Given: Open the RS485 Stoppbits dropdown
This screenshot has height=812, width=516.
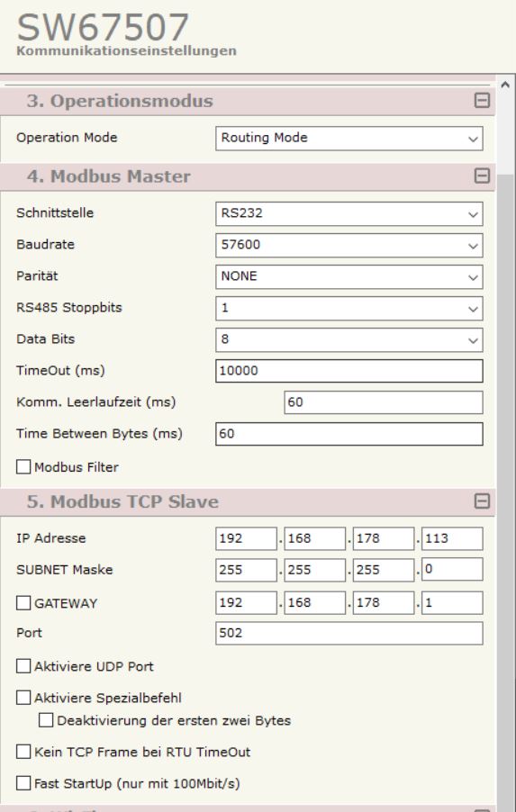Looking at the screenshot, I should pos(349,309).
